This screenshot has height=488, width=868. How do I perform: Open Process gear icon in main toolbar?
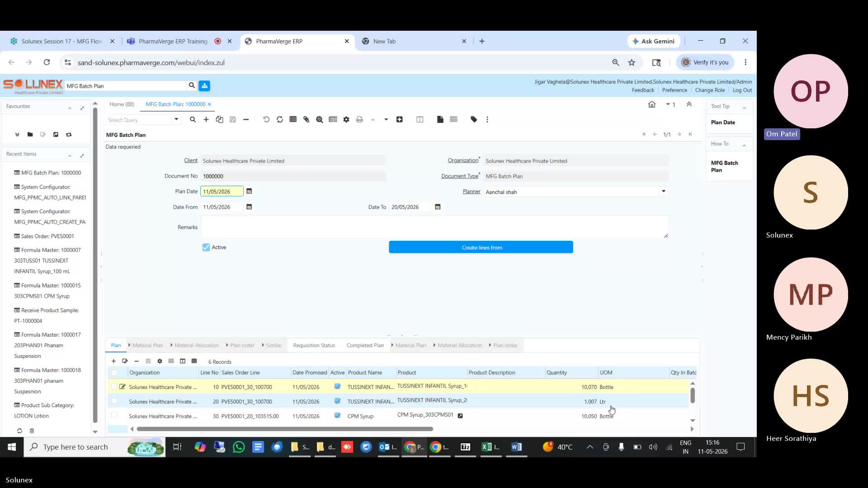pos(346,120)
